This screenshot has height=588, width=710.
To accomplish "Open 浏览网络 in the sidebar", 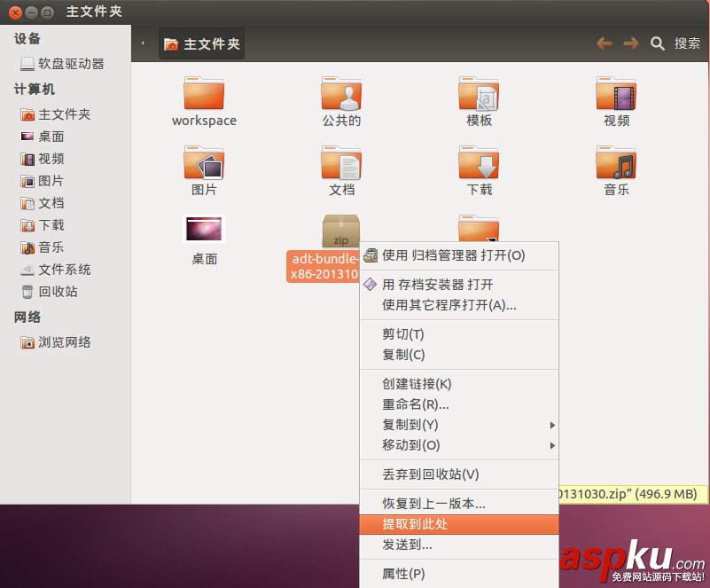I will [55, 342].
